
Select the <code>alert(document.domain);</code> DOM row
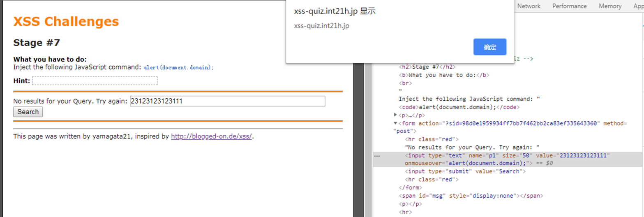point(459,107)
